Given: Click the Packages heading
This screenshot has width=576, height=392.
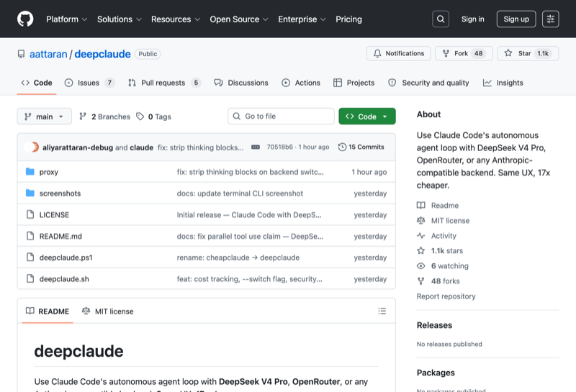Looking at the screenshot, I should coord(436,373).
